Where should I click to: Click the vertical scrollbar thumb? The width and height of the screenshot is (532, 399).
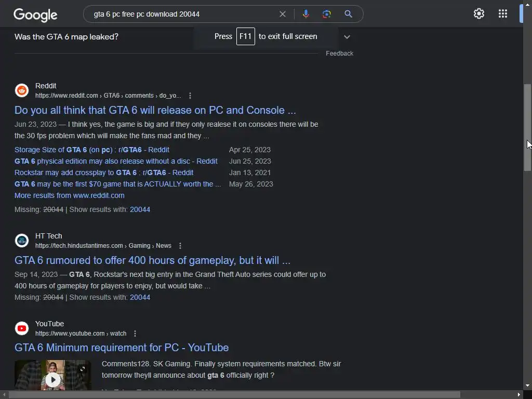[x=527, y=127]
